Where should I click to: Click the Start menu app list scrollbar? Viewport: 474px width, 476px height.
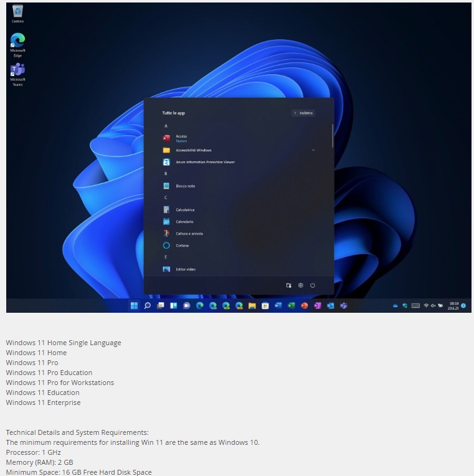click(x=333, y=136)
